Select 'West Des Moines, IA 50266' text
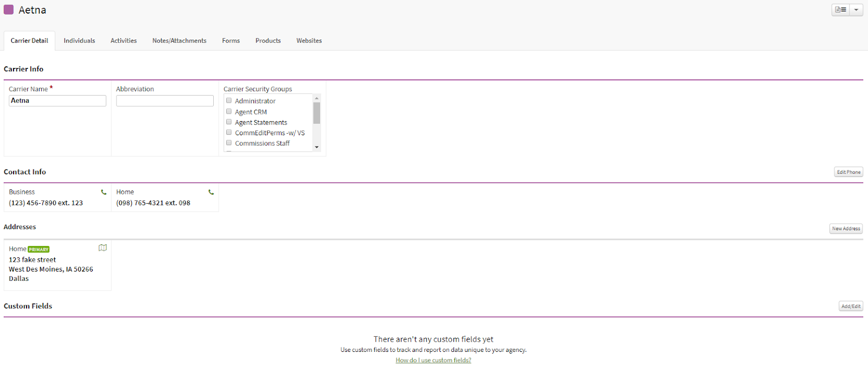 [x=51, y=269]
